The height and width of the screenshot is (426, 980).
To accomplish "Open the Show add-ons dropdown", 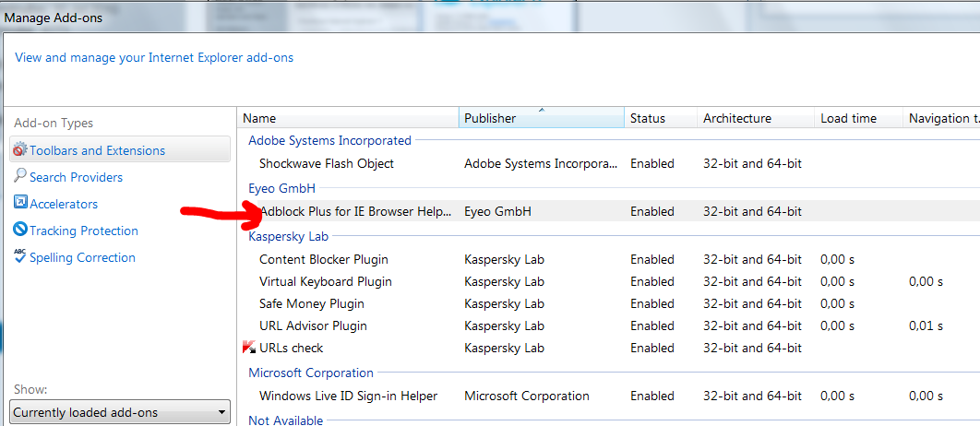I will (120, 412).
